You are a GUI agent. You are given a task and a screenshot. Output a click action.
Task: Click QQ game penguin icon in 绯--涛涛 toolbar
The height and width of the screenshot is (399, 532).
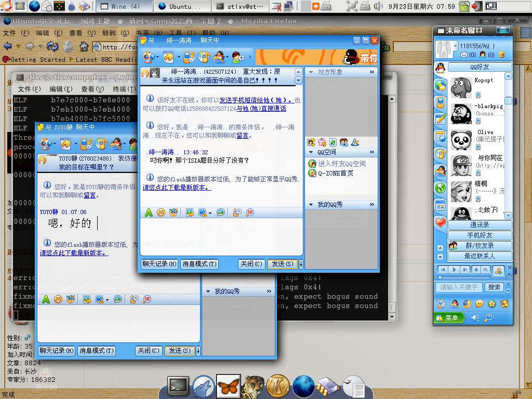point(219,57)
